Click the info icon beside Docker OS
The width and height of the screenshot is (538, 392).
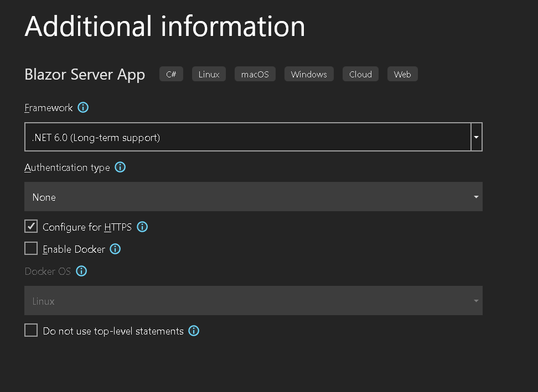(81, 271)
